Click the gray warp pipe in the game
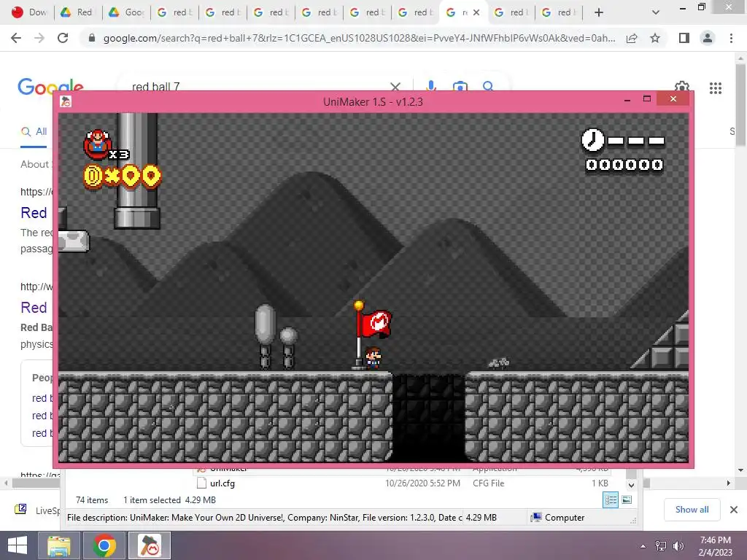 137,171
